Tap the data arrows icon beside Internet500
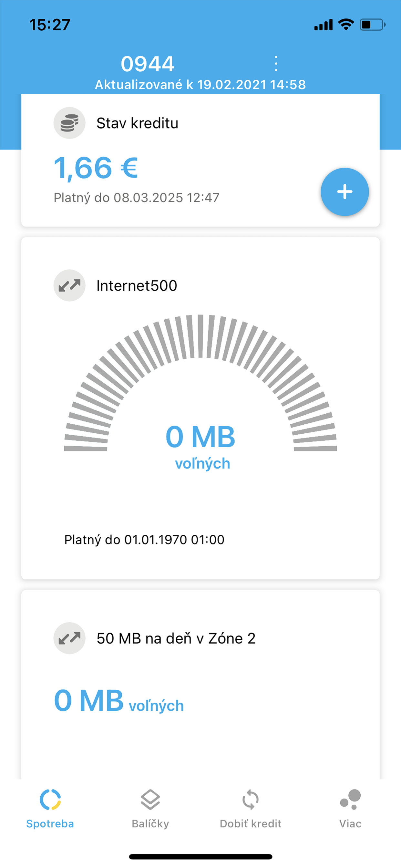The image size is (401, 868). 69,285
